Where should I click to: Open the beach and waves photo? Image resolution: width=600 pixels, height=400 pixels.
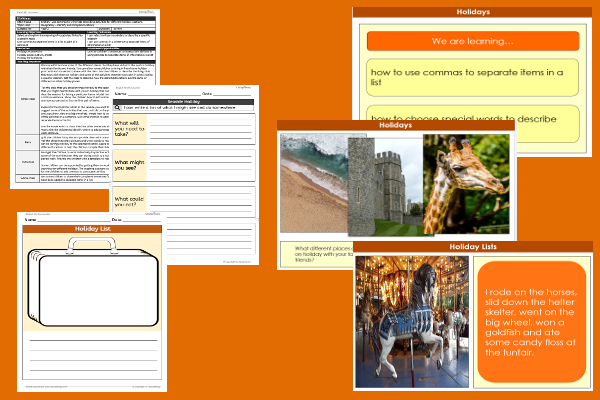pos(314,183)
